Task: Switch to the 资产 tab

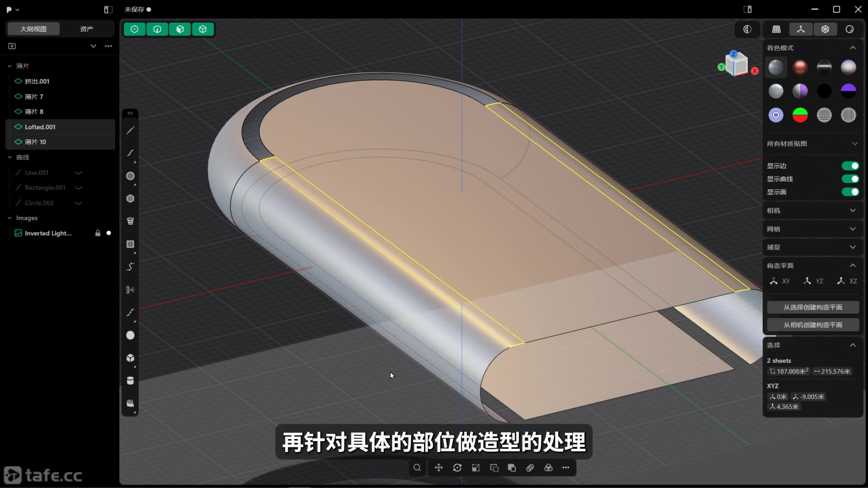Action: [86, 29]
